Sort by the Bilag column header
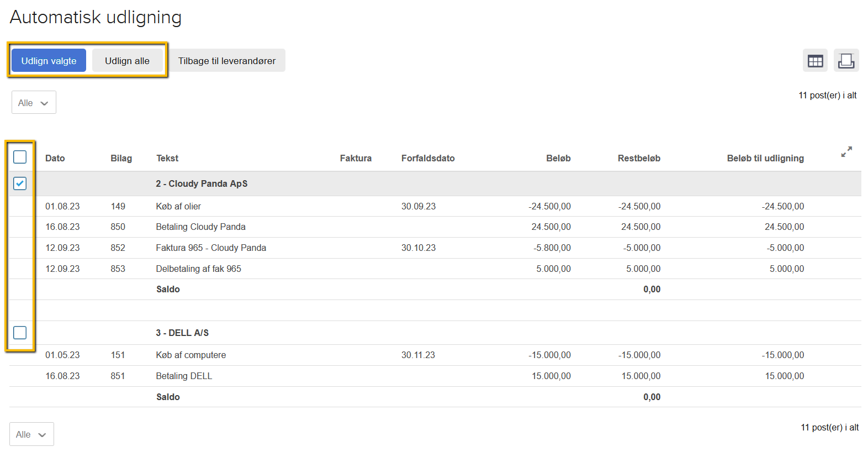Screen dimensions: 868x457 (x=121, y=159)
